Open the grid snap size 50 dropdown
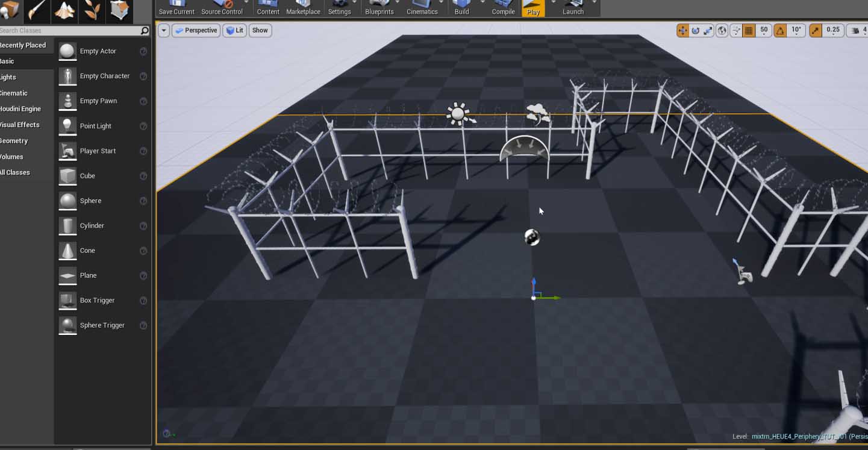This screenshot has height=450, width=868. (764, 30)
